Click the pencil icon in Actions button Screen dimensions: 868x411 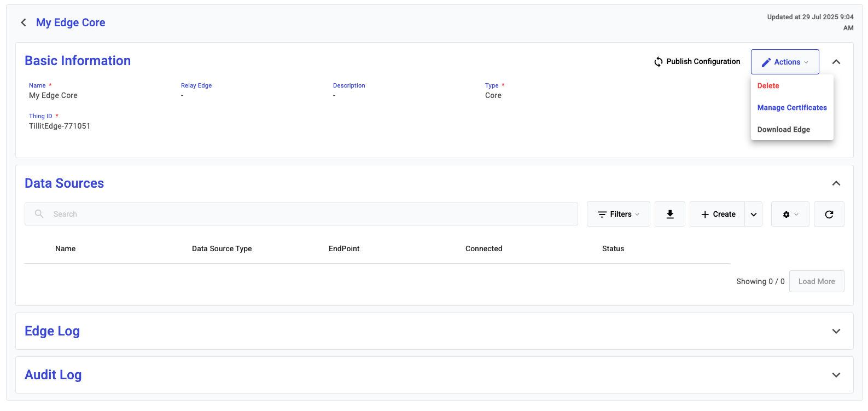click(766, 62)
